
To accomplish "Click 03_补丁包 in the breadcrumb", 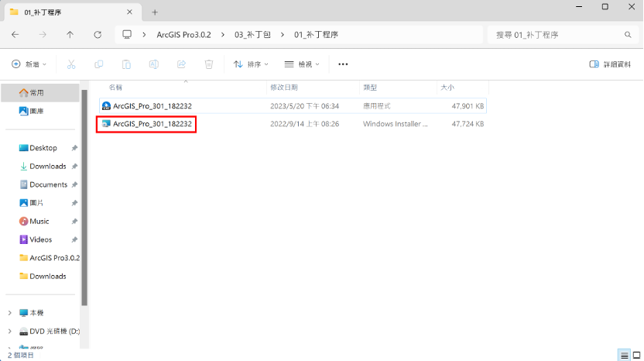I will pyautogui.click(x=252, y=35).
